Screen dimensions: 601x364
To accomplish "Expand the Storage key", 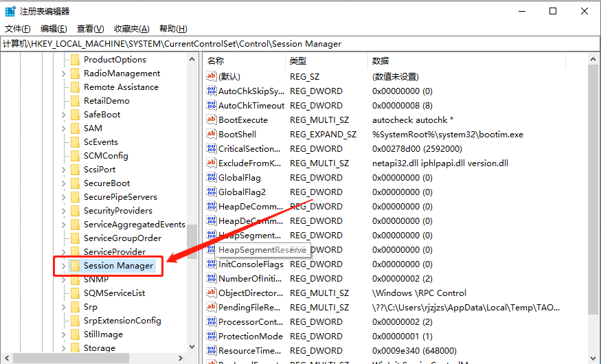I will click(x=64, y=348).
